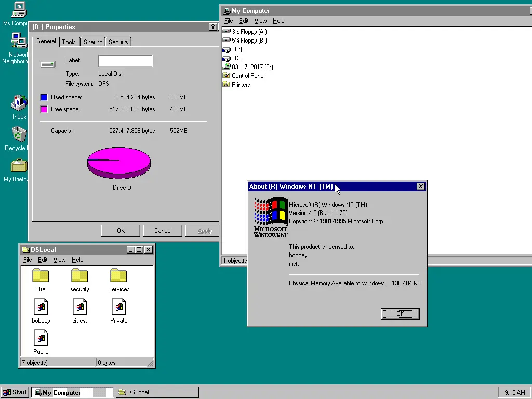532x399 pixels.
Task: Click Cancel in the D: Properties dialog
Action: [163, 231]
